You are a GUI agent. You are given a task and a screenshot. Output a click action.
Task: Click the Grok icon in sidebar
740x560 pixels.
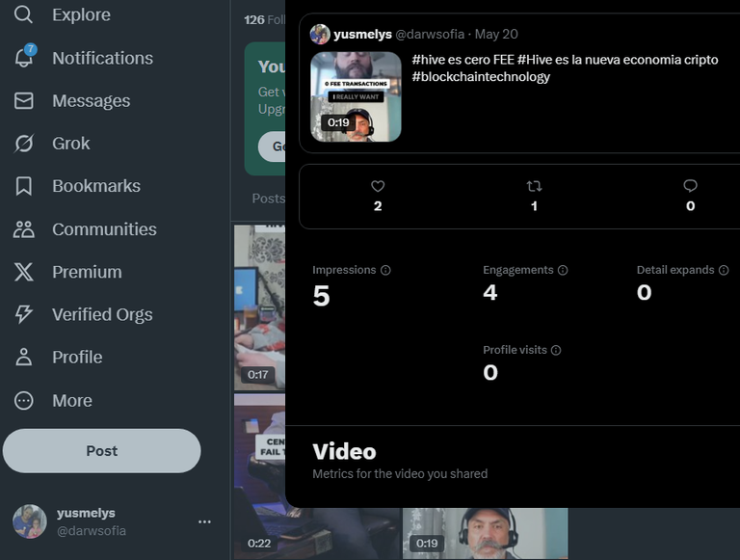pos(23,143)
